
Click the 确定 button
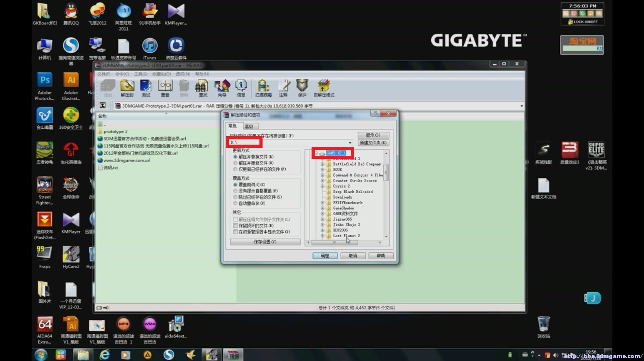[325, 256]
